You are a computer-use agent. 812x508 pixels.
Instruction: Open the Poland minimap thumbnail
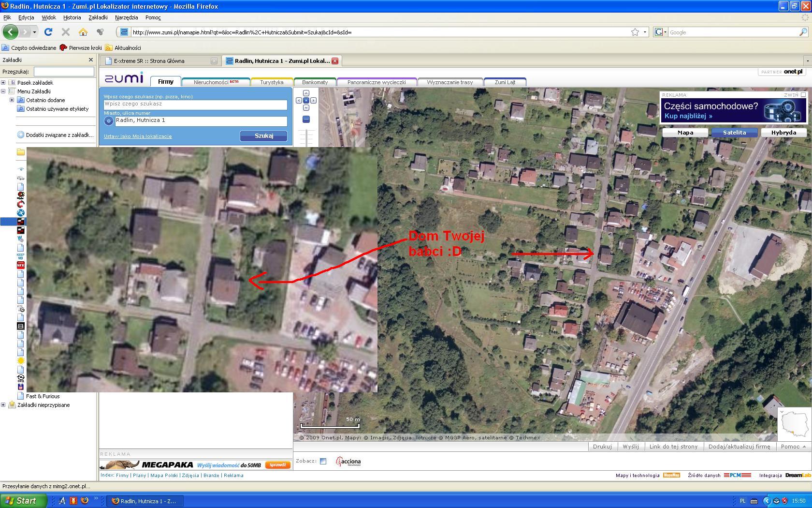coord(795,424)
